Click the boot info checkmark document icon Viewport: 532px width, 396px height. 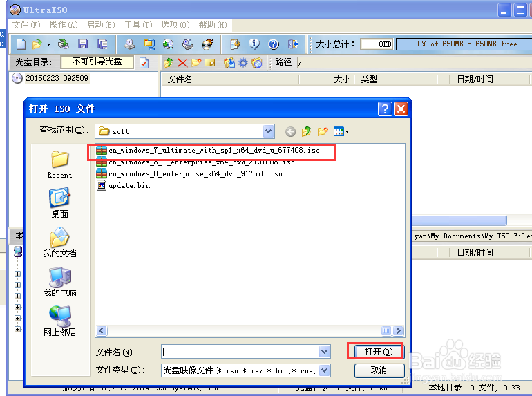(144, 63)
